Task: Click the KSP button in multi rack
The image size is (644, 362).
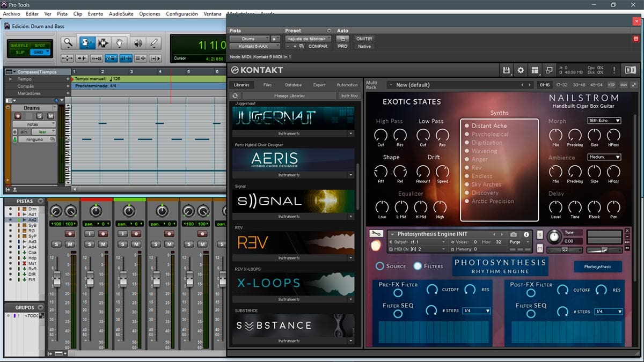Action: coord(611,85)
